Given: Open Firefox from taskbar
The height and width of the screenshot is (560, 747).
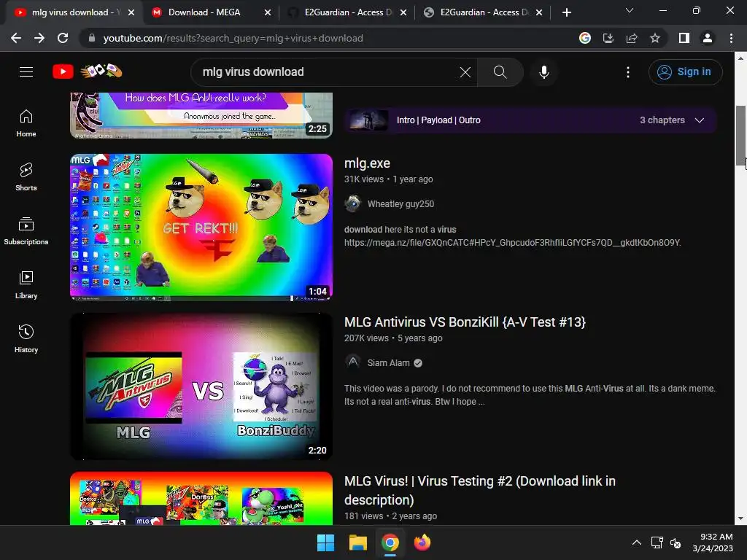Looking at the screenshot, I should pos(422,542).
